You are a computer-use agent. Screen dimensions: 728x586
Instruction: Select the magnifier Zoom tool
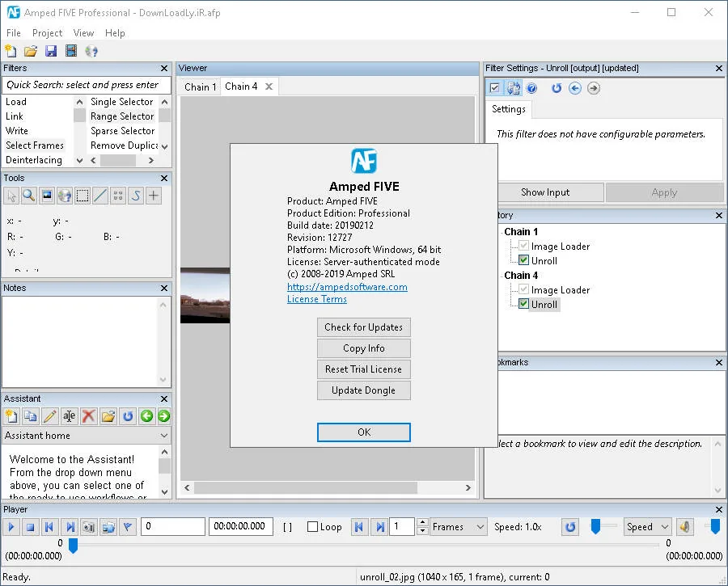pyautogui.click(x=29, y=196)
